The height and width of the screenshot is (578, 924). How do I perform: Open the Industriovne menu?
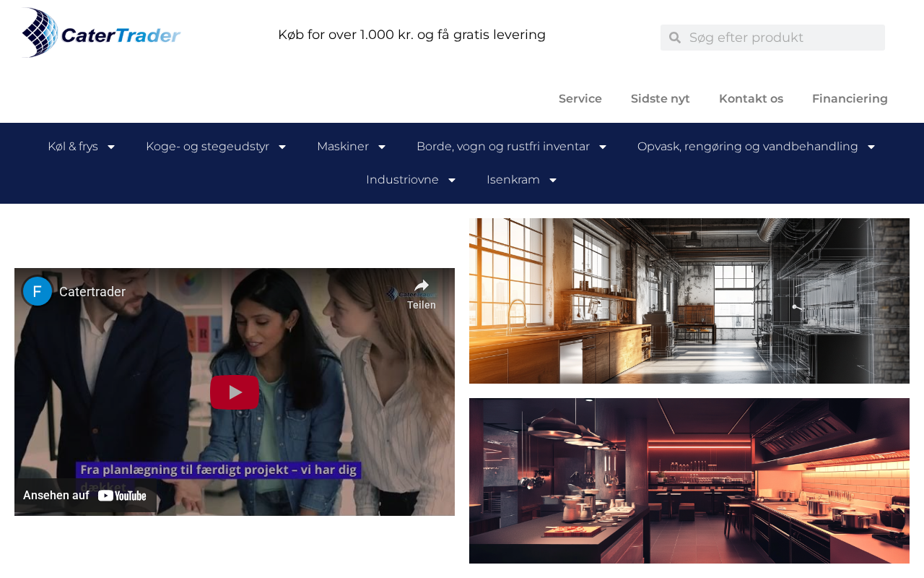point(402,180)
